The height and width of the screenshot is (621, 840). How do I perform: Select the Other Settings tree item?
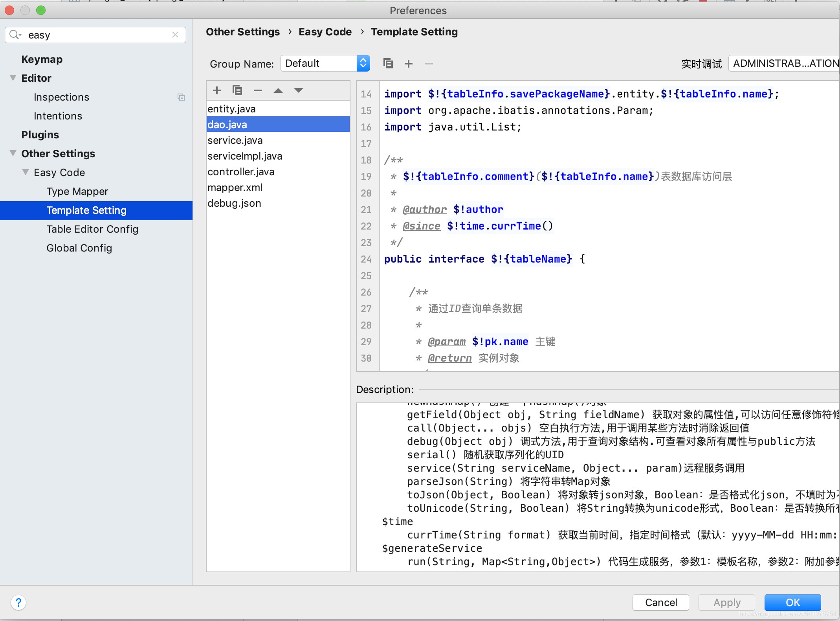click(x=58, y=154)
